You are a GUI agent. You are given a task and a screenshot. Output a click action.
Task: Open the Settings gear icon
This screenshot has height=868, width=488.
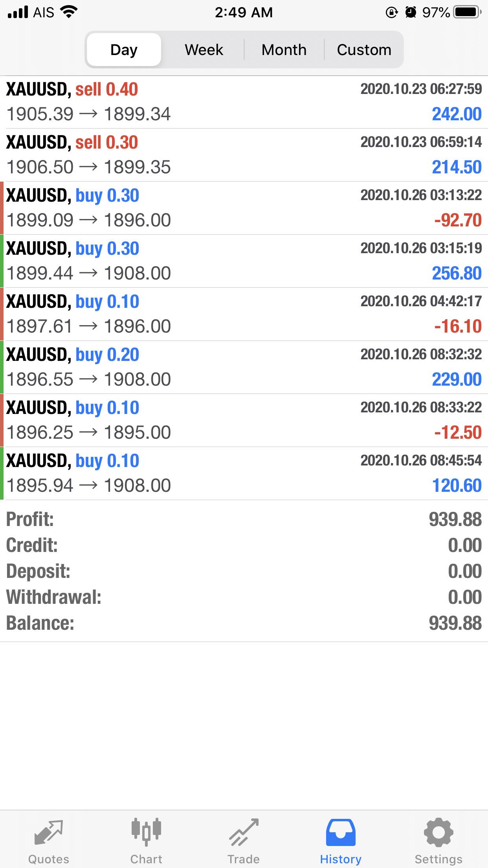pos(438,832)
